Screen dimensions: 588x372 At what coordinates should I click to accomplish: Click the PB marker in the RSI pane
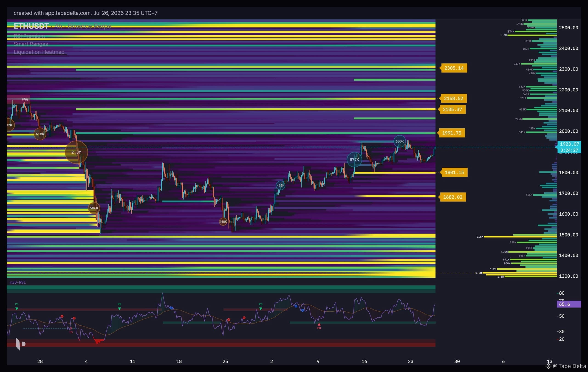click(x=319, y=326)
